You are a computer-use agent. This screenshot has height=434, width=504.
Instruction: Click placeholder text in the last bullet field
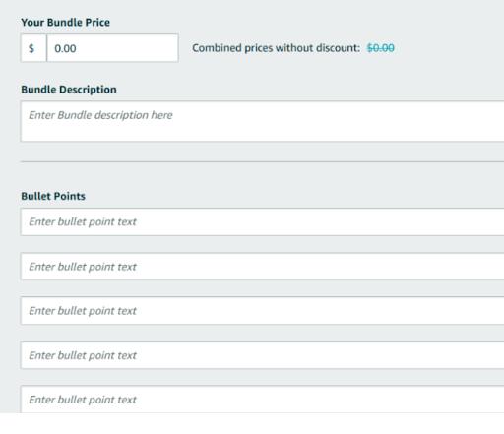[83, 400]
